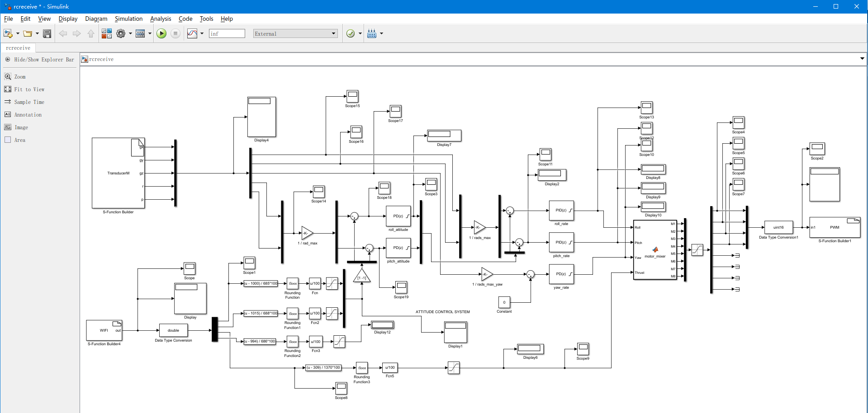Click the Simulation Data Inspector icon
Viewport: 868px width, 413px height.
point(192,33)
